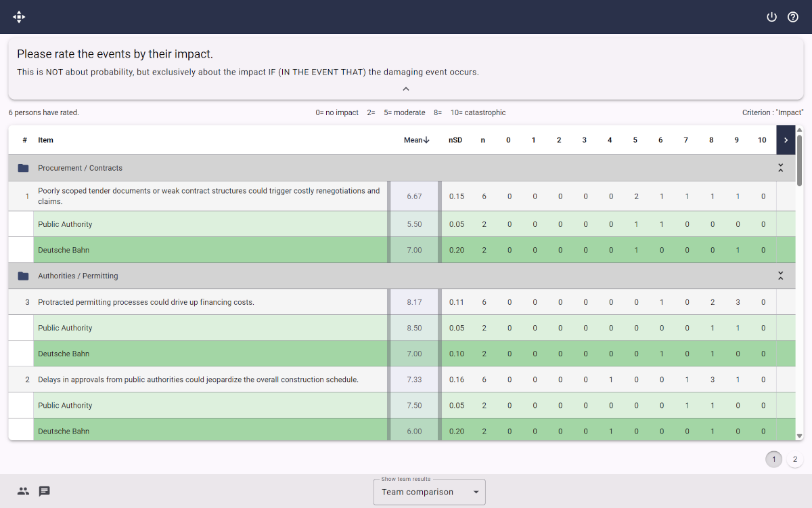
Task: Click the Authorities / Permitting folder icon
Action: tap(24, 276)
